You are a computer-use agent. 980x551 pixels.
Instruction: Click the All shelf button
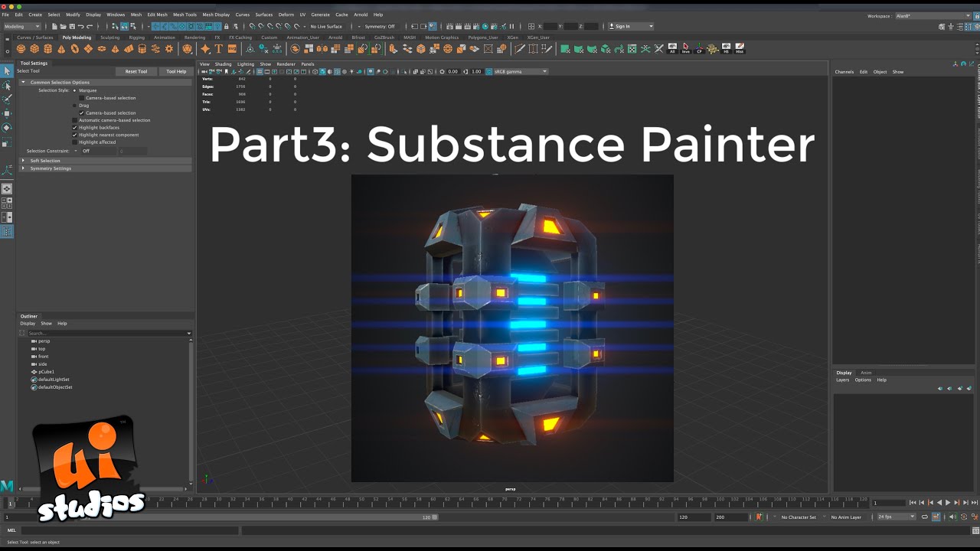pos(672,49)
